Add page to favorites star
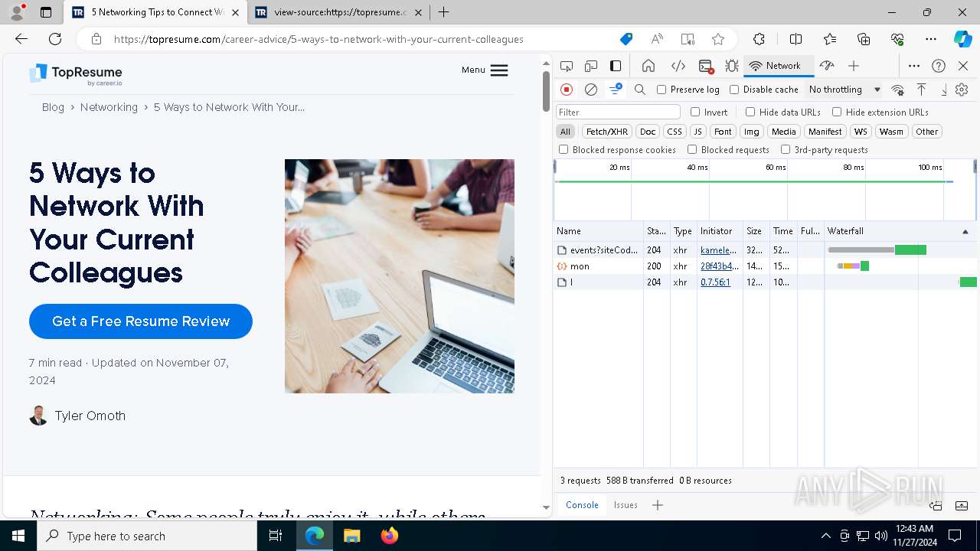Screen dimensions: 980x551 [718, 39]
